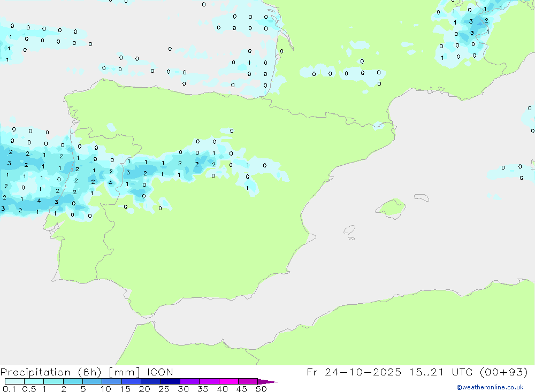Click Mallorca island on the map
This screenshot has width=535, height=392.
pyautogui.click(x=391, y=209)
